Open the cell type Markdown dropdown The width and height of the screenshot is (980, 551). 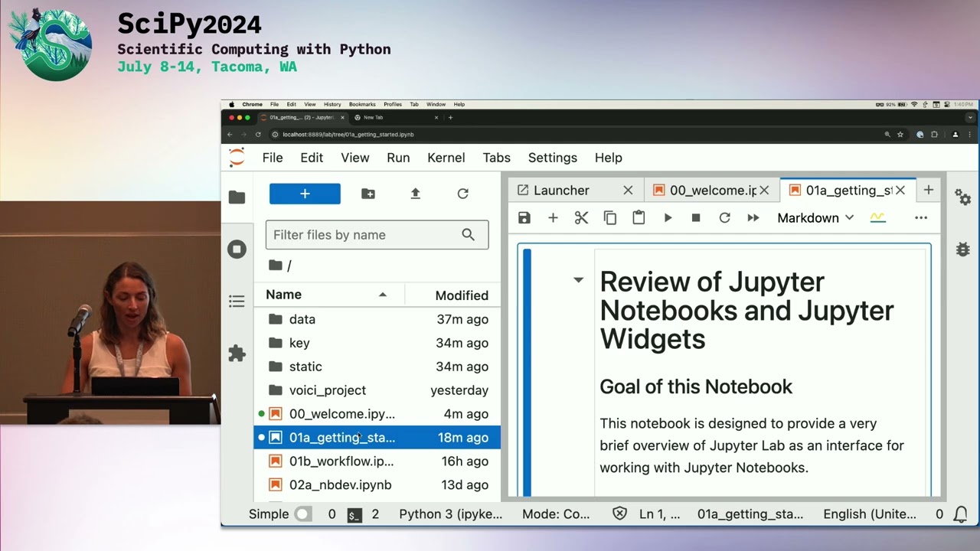815,218
